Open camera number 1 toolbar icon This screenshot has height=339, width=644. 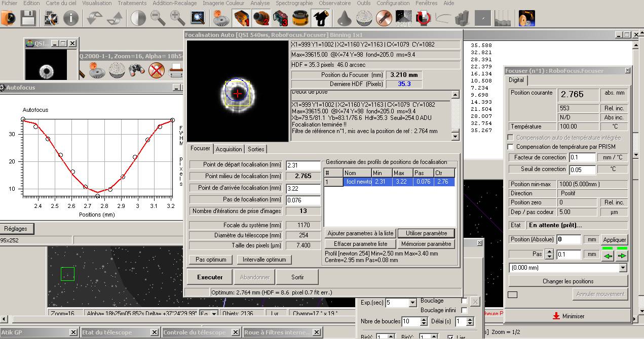click(242, 19)
